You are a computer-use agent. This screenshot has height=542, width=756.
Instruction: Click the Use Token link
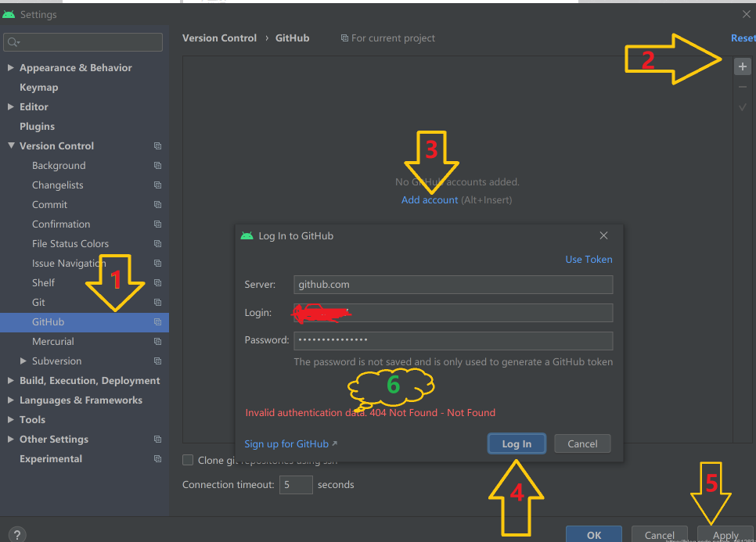point(589,259)
